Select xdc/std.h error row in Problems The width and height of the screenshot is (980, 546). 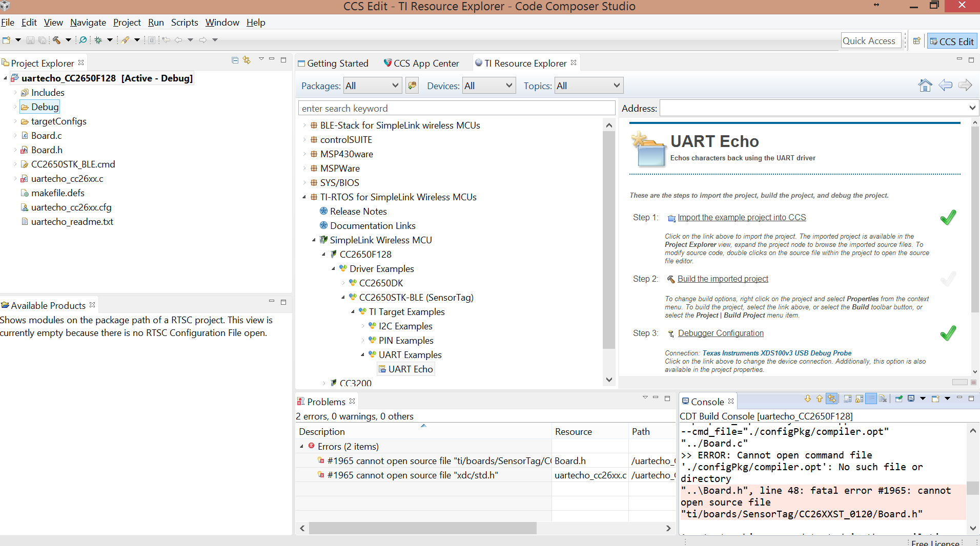486,475
